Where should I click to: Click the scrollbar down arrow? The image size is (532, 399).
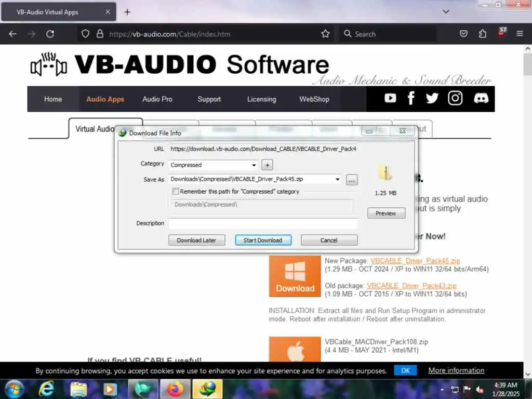click(528, 374)
